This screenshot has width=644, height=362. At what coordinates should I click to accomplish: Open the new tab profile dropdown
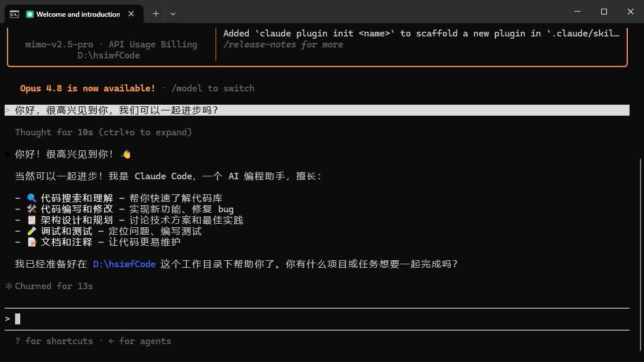[173, 13]
